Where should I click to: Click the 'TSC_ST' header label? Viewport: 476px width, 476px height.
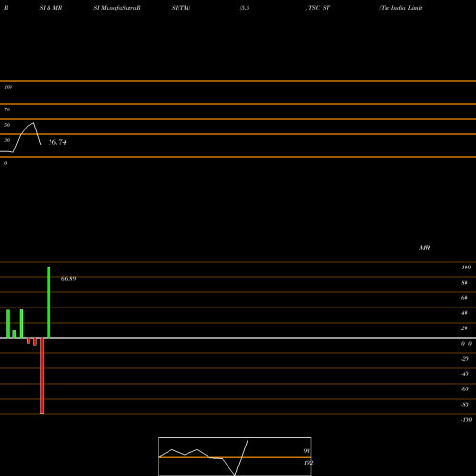tap(319, 8)
